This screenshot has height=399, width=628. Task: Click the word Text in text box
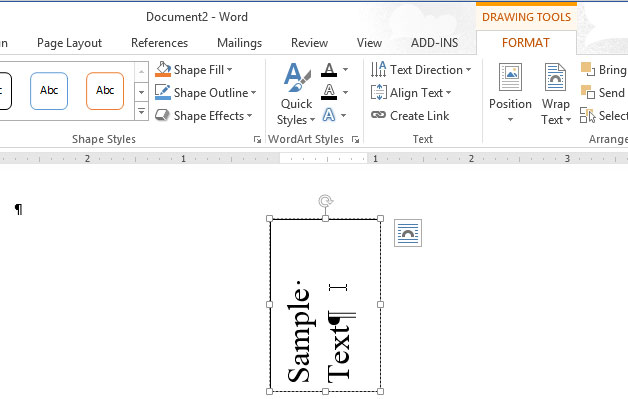[x=339, y=353]
